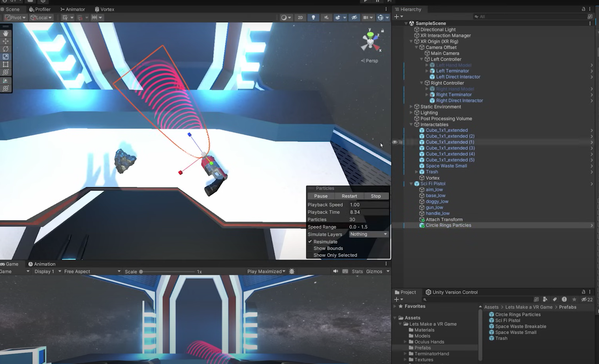Open the Simulate Layers dropdown showing Nothing
The width and height of the screenshot is (599, 364).
[x=368, y=234]
